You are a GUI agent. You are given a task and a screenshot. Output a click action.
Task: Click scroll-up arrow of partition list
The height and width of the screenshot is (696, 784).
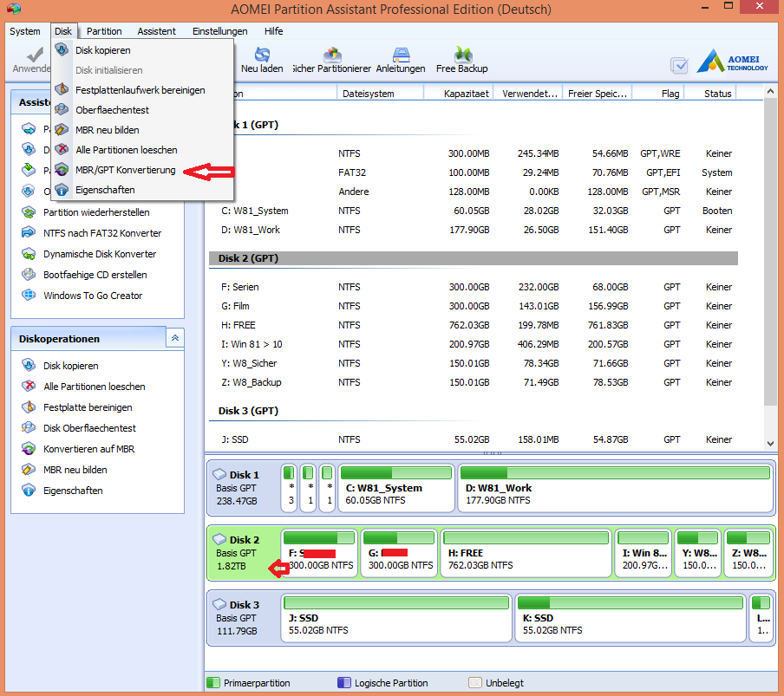(770, 91)
